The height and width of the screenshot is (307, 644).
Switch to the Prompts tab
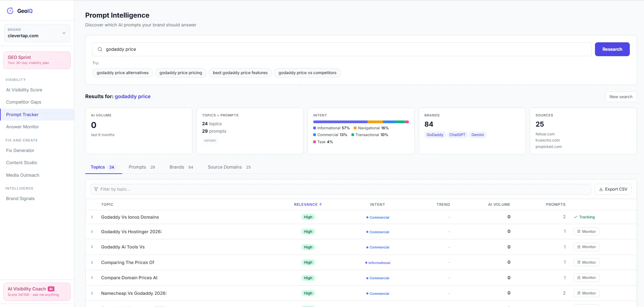pos(142,167)
